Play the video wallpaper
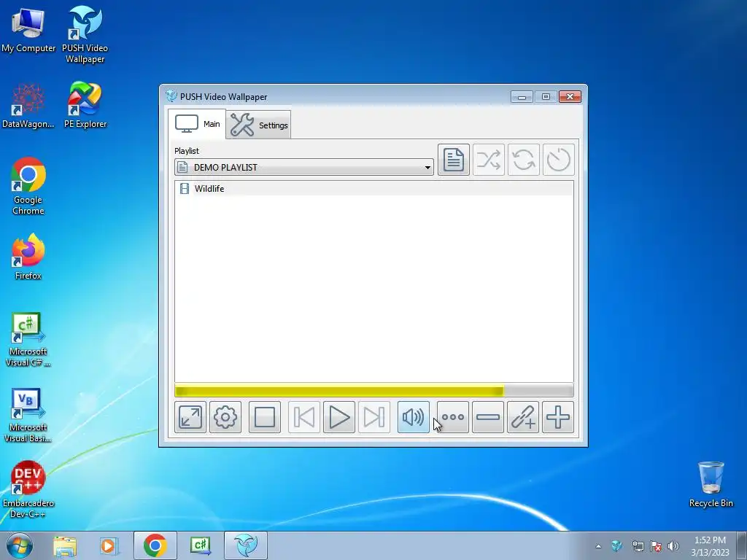747x560 pixels. pyautogui.click(x=338, y=417)
